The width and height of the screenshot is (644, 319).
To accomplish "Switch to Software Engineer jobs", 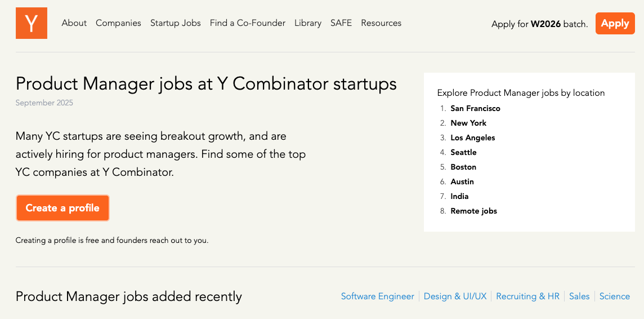I will click(x=378, y=296).
